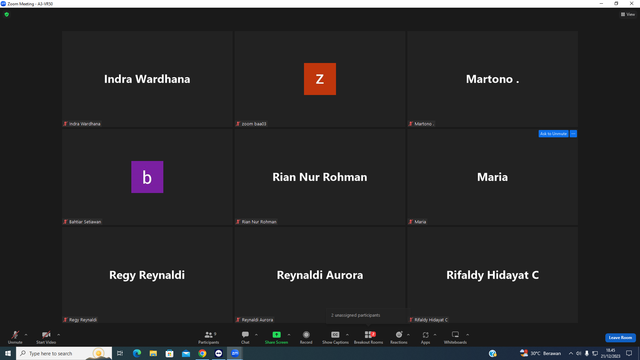
Task: Toggle Show Captions
Action: (335, 337)
